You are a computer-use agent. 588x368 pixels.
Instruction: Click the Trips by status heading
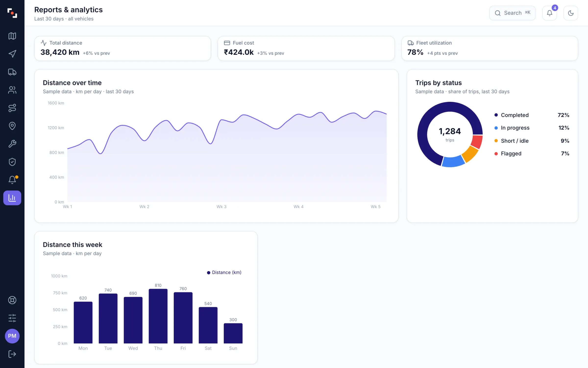pyautogui.click(x=438, y=83)
